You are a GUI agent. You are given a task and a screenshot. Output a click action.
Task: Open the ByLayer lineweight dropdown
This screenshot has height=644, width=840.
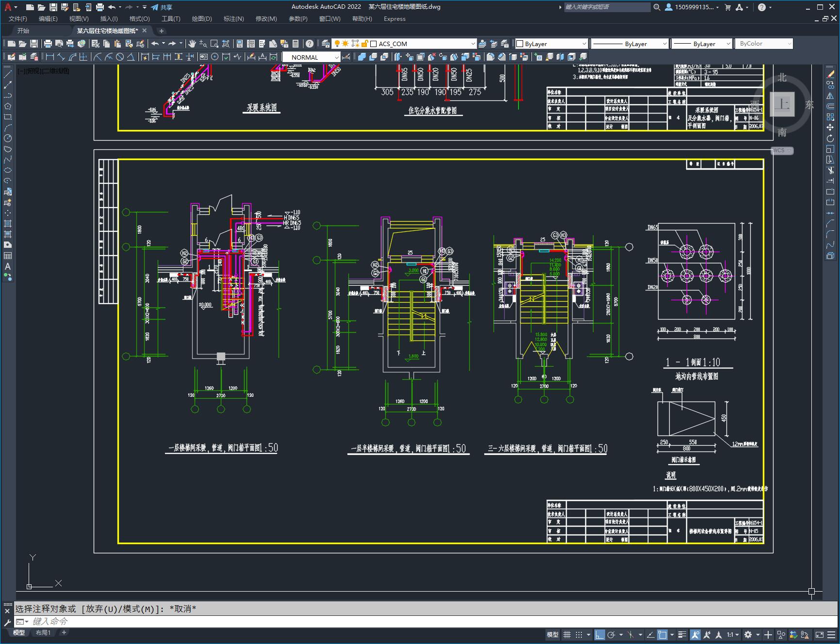[x=728, y=44]
